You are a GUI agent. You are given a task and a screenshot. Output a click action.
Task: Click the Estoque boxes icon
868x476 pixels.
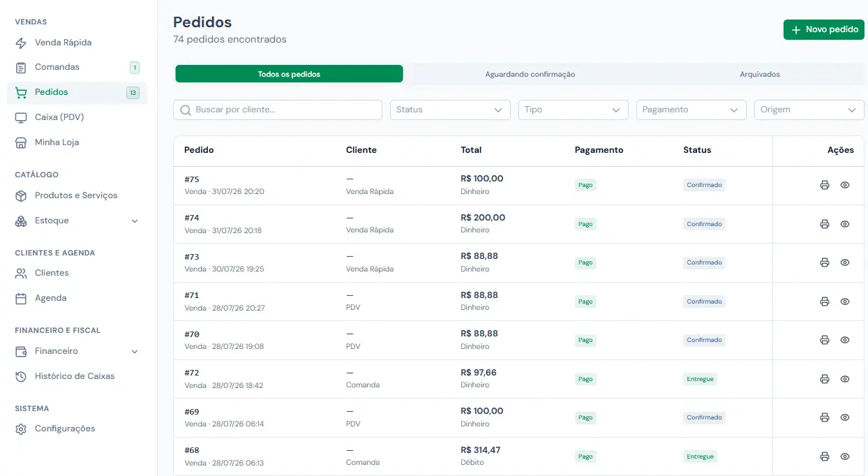click(21, 221)
